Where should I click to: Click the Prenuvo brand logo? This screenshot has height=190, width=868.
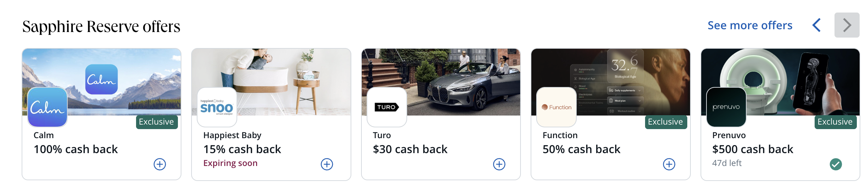click(726, 107)
